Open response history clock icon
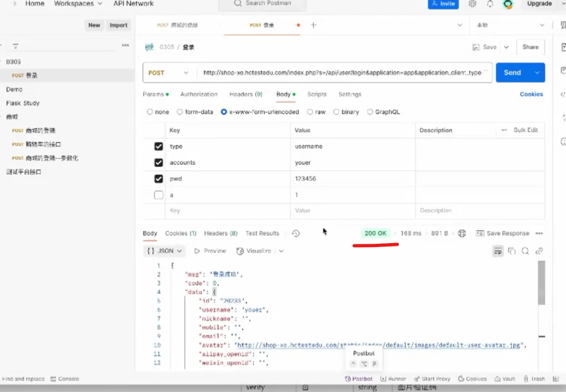The image size is (566, 392). [x=295, y=233]
